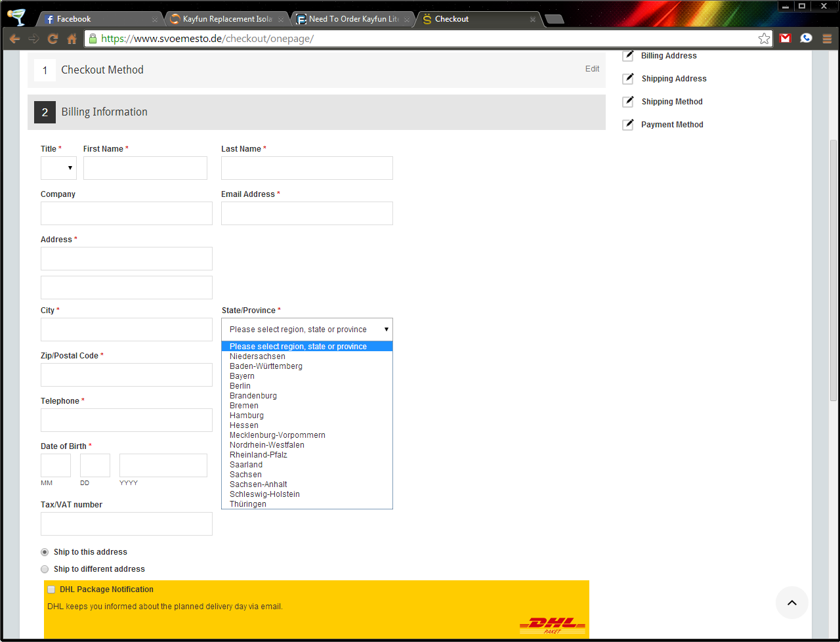Choose Hamburg from the list
The height and width of the screenshot is (642, 840).
(307, 416)
